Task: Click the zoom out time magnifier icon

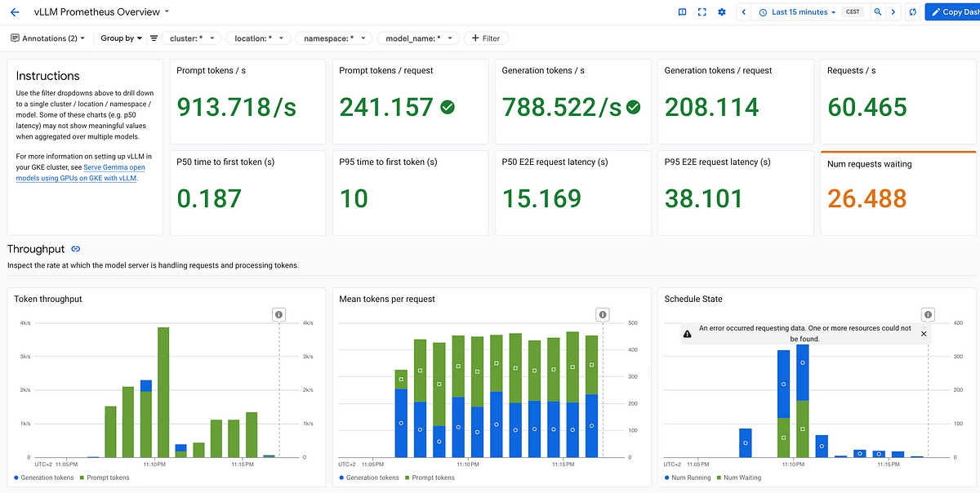Action: (878, 12)
